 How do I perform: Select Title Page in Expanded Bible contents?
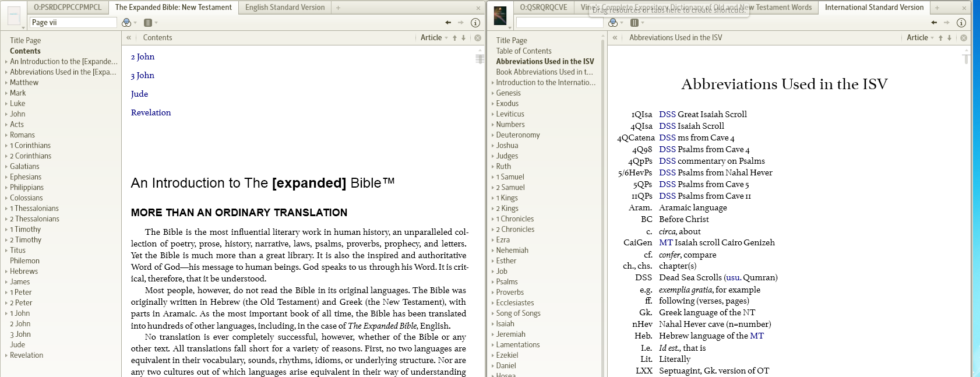pos(26,41)
